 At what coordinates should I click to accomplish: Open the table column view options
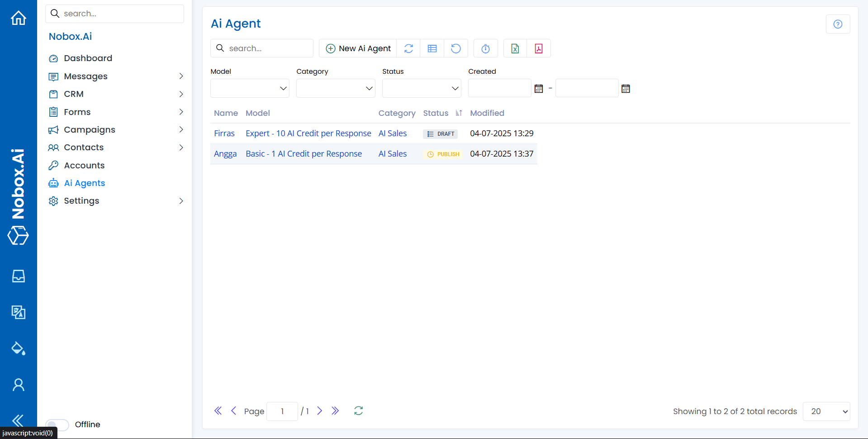coord(432,48)
